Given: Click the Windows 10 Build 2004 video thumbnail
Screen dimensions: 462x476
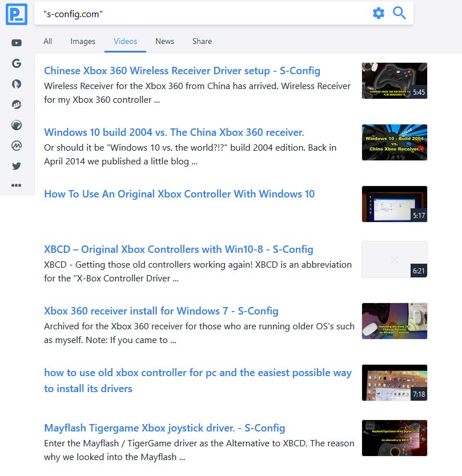Looking at the screenshot, I should [394, 142].
